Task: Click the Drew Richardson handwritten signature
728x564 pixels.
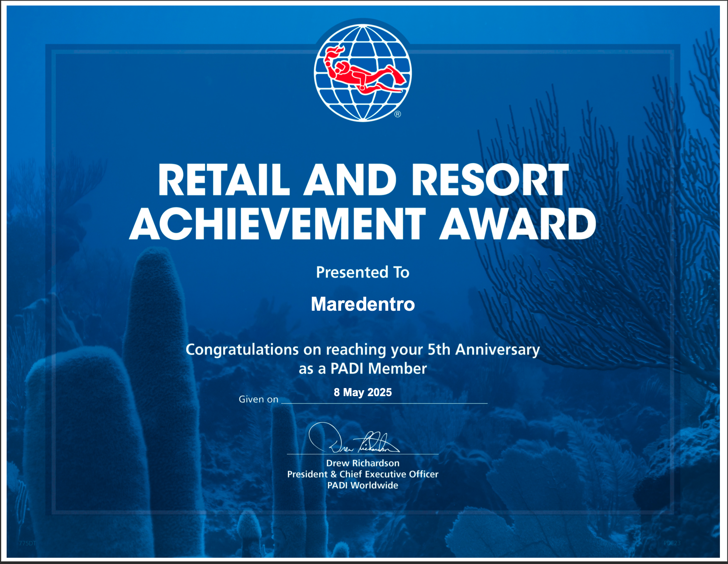Action: pyautogui.click(x=354, y=438)
